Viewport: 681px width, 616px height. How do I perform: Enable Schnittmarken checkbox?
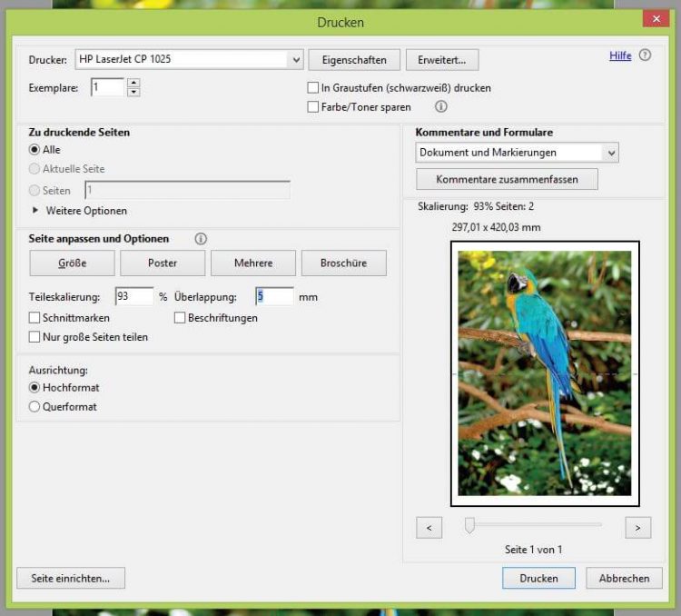35,318
